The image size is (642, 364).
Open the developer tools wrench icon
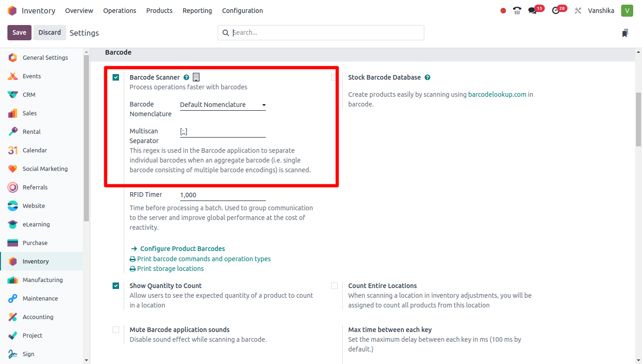click(x=578, y=10)
